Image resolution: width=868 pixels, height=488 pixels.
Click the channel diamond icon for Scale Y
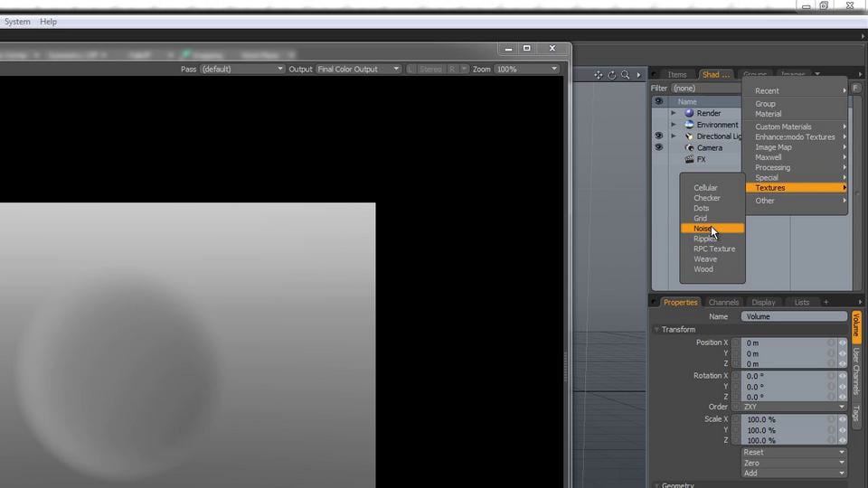tap(842, 430)
